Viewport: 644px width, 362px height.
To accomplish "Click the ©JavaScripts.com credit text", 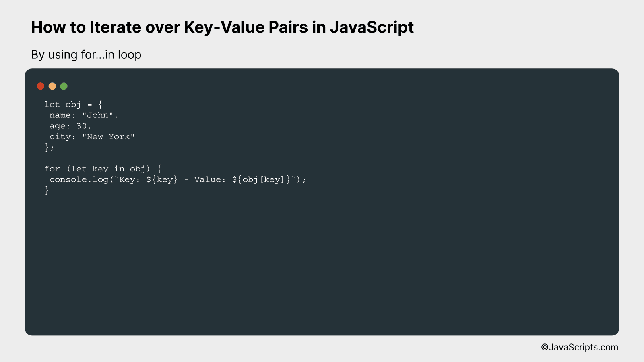I will click(580, 347).
